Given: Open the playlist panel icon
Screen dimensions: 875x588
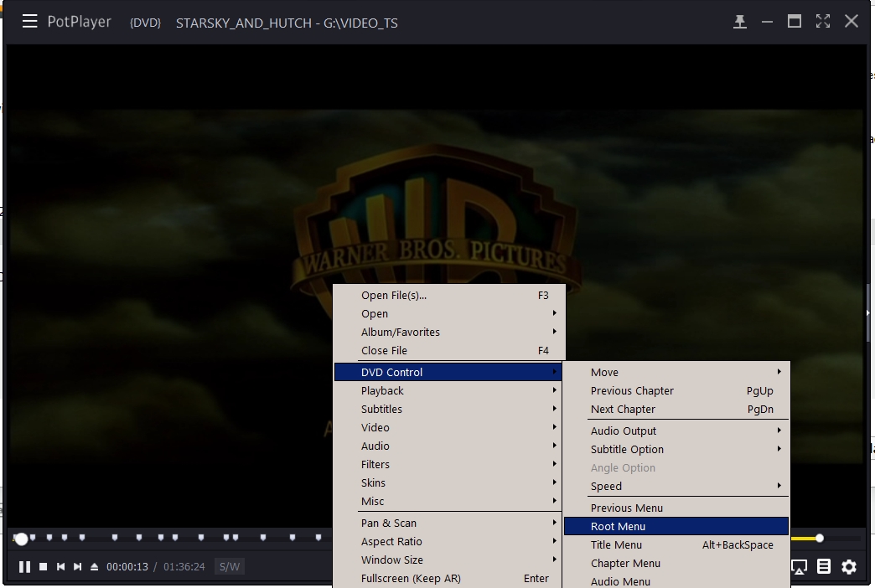Looking at the screenshot, I should click(824, 567).
